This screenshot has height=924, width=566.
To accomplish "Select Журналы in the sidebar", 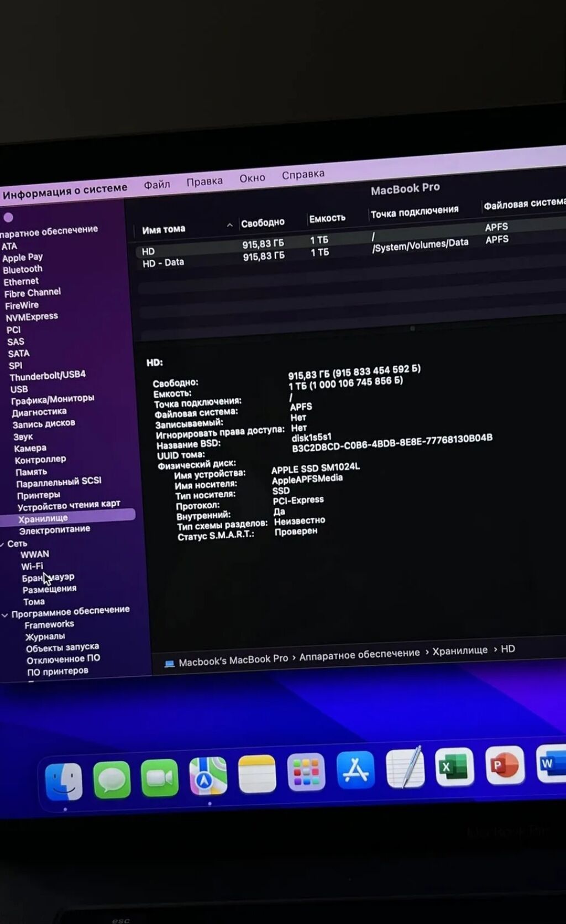I will point(45,637).
